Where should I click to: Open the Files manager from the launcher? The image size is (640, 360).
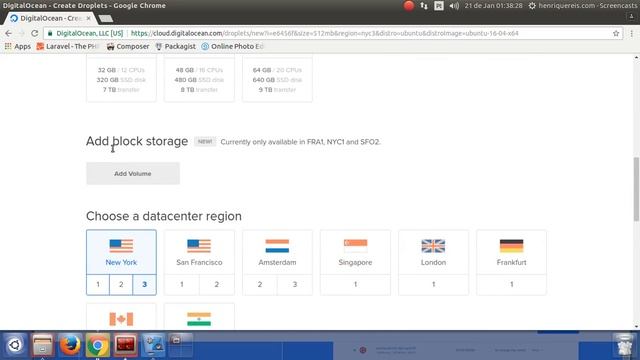click(x=42, y=345)
